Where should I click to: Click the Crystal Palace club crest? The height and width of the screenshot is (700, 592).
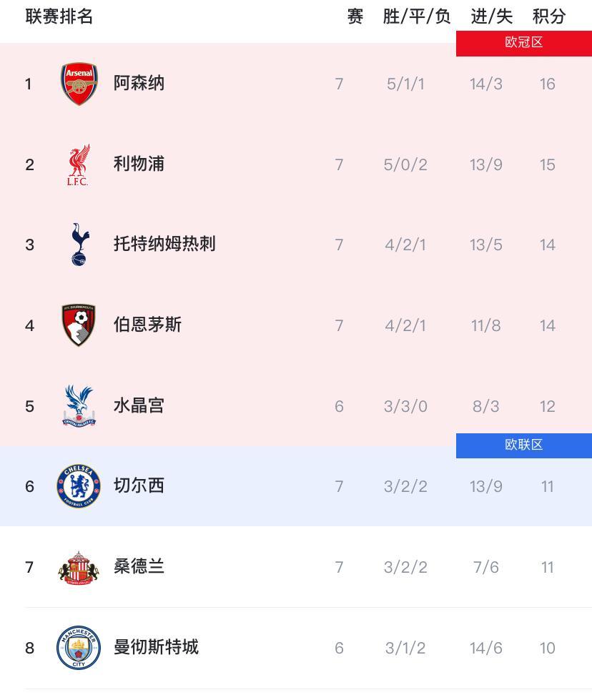[x=79, y=405]
